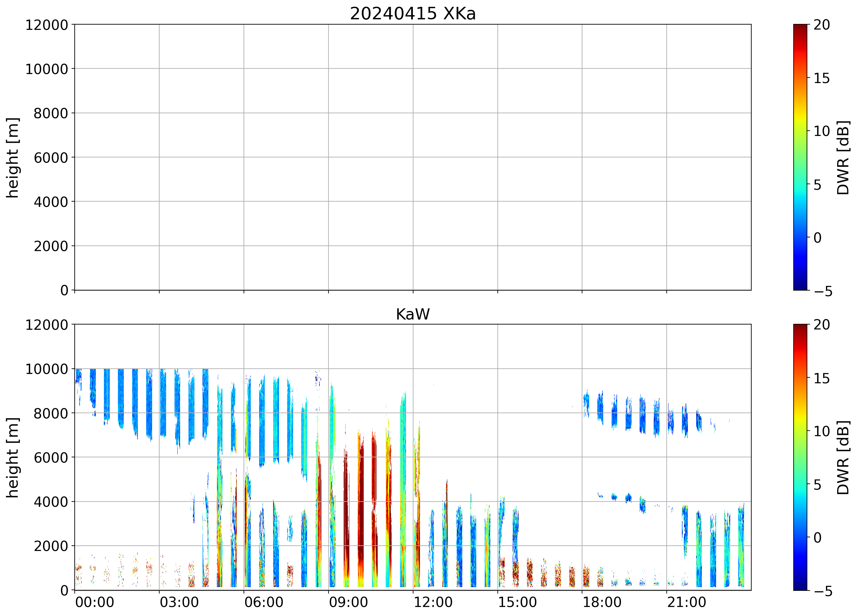Click the 12000 tick on the upper plot

[47, 25]
